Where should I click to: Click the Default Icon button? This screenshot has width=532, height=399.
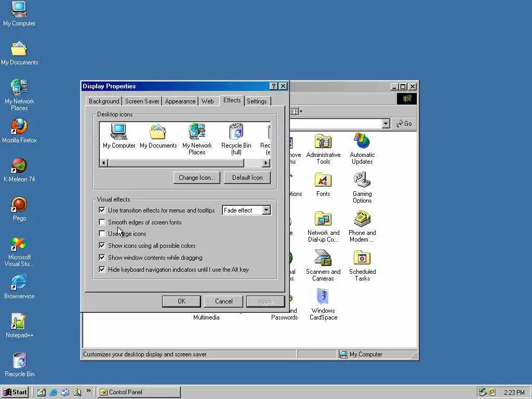247,178
